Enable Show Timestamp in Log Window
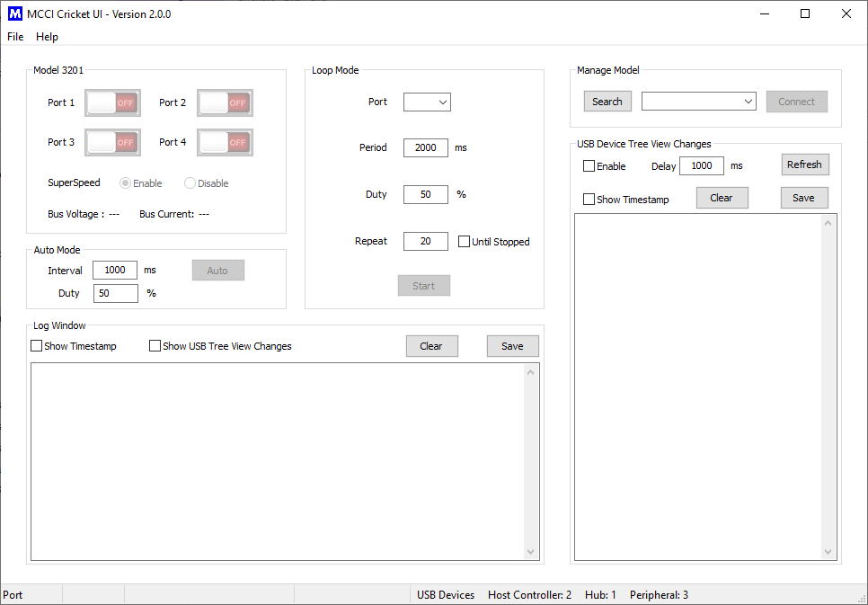 click(36, 345)
